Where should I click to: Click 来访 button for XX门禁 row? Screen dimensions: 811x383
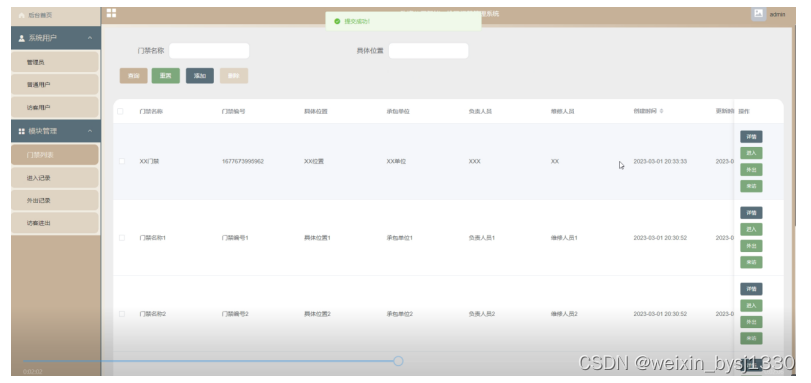(x=751, y=186)
